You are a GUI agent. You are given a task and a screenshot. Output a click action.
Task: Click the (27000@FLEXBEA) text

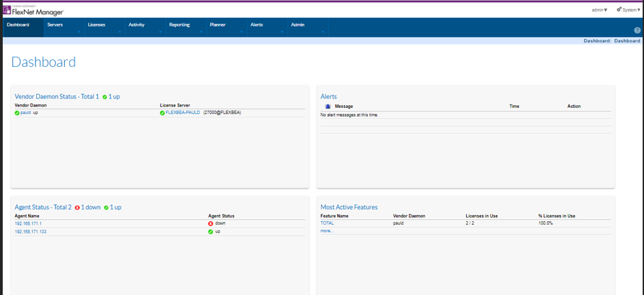222,113
